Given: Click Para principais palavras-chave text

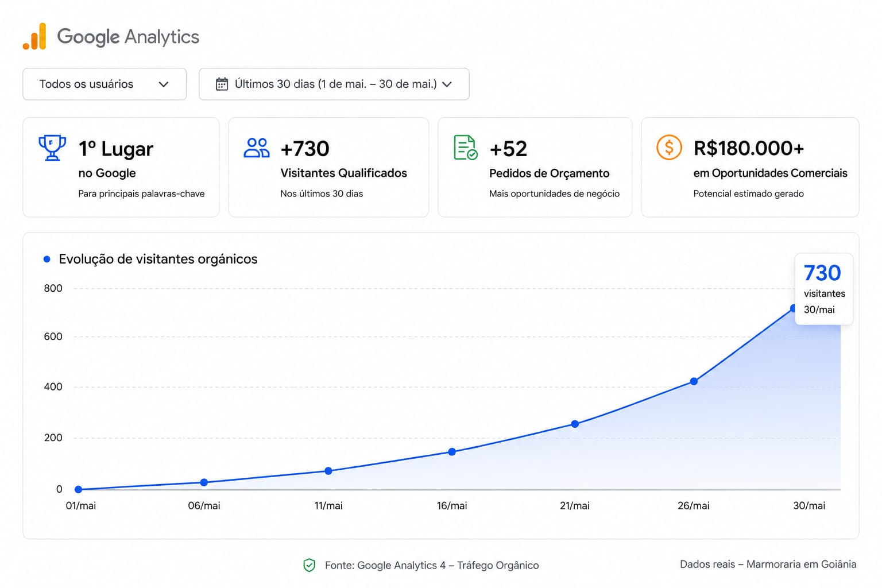Looking at the screenshot, I should [141, 194].
